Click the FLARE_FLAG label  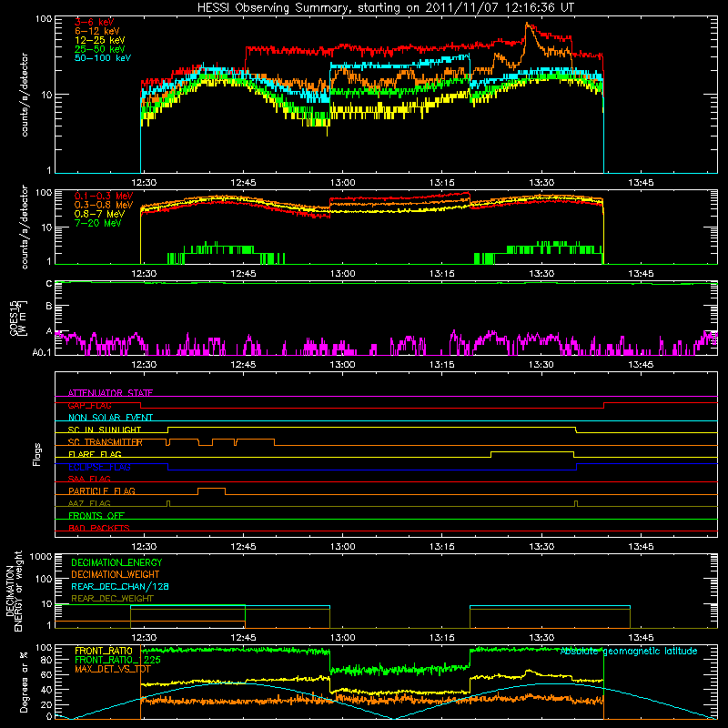tap(95, 454)
